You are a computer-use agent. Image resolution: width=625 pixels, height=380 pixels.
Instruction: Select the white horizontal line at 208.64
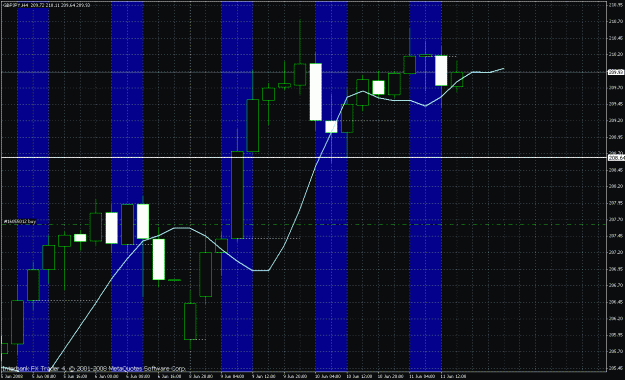pyautogui.click(x=304, y=158)
